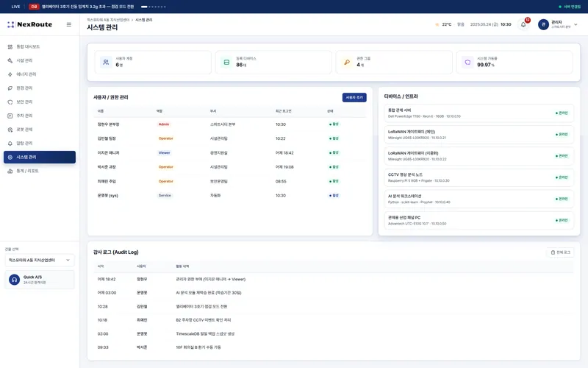Open 보안 관리 sidebar item
The image size is (588, 368).
[x=40, y=102]
